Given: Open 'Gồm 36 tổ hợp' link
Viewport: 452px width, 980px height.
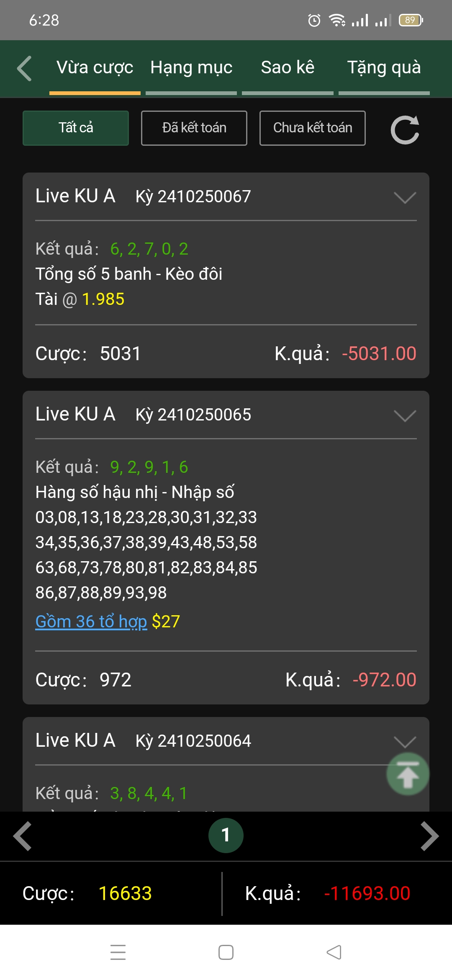Looking at the screenshot, I should (91, 622).
